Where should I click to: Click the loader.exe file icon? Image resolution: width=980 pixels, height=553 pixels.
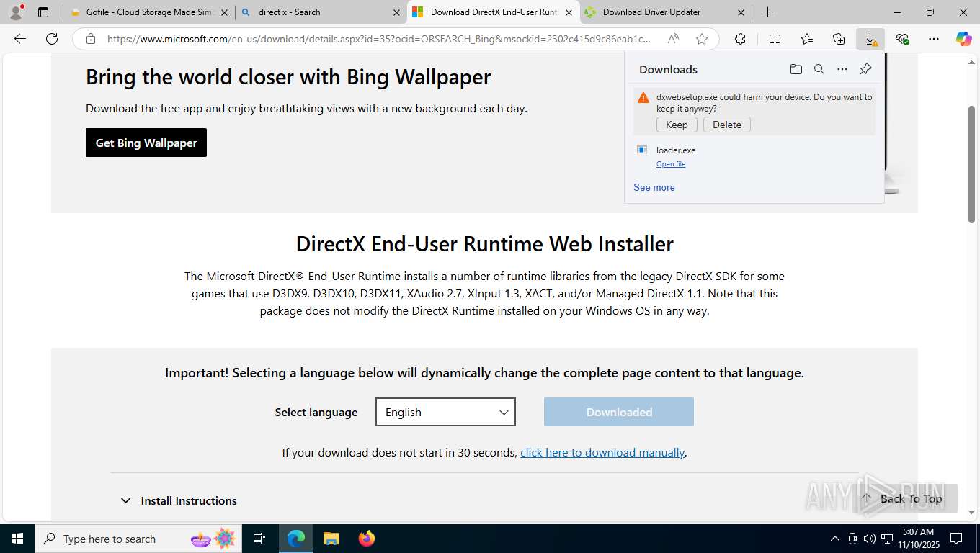point(641,150)
